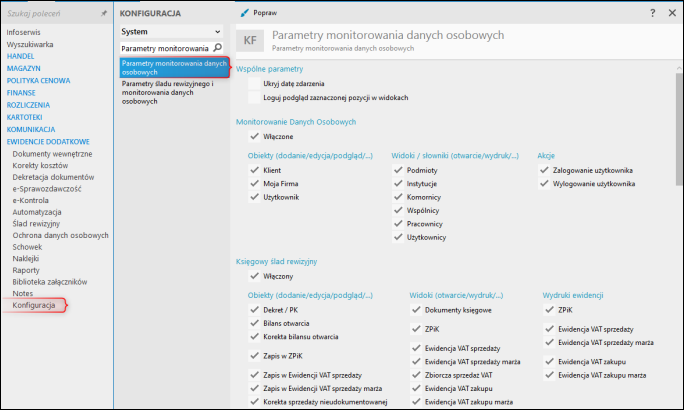Uncheck the Zalogowanie użytkownika checkbox

544,171
